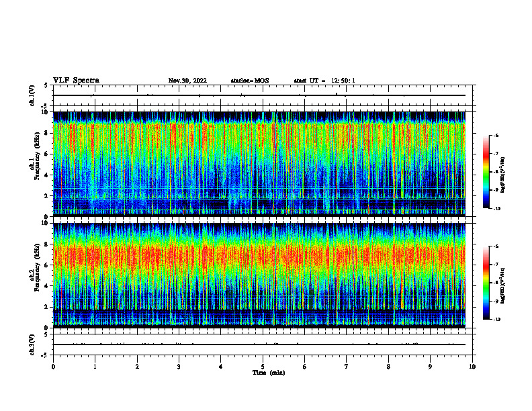The height and width of the screenshot is (411, 532).
Task: Click the "4" kHz tick on ch.1 frequency axis
Action: click(x=46, y=175)
